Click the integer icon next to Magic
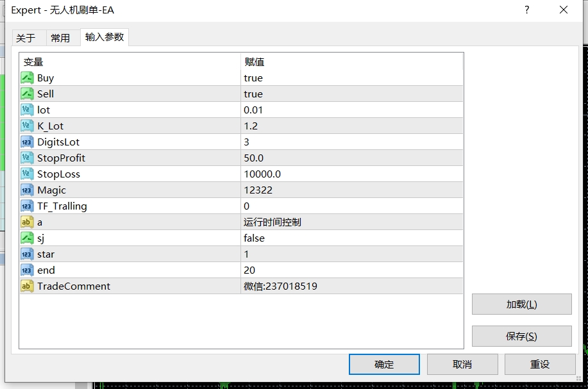 (x=27, y=190)
